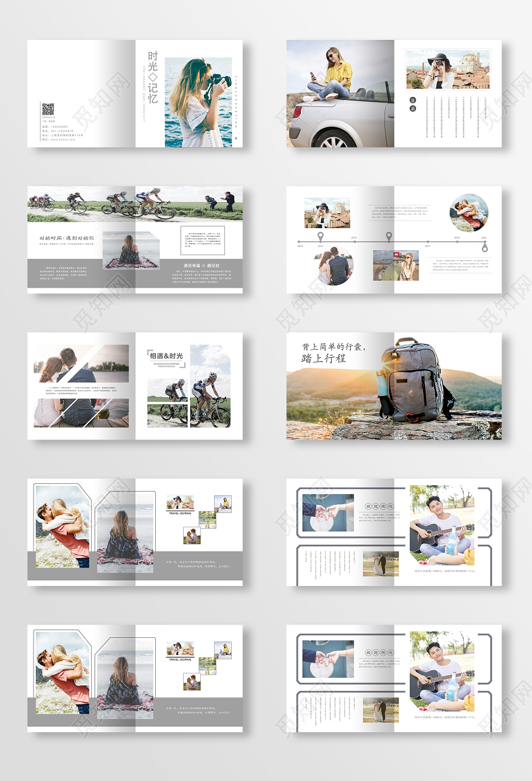
Task: Click the 遇见幸福 ※ 遇见你 heading
Action: (x=201, y=265)
